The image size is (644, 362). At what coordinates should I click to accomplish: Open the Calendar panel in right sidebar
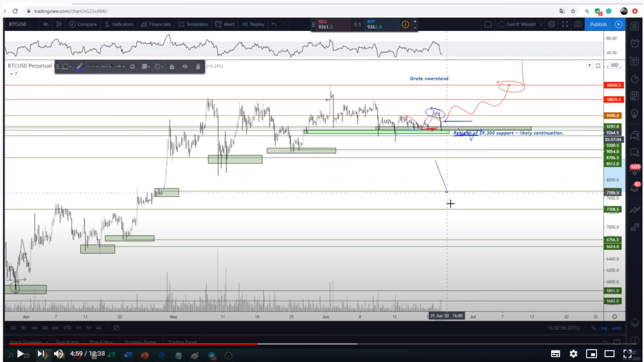[x=635, y=96]
